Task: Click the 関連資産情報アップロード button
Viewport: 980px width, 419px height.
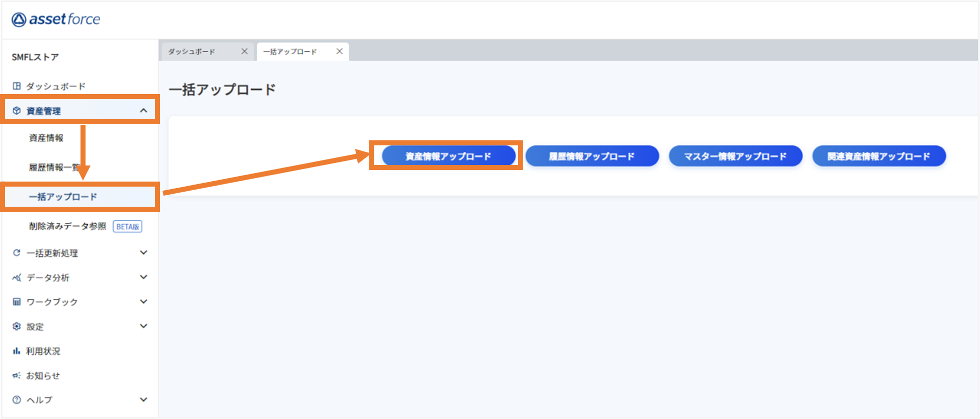Action: pos(879,156)
